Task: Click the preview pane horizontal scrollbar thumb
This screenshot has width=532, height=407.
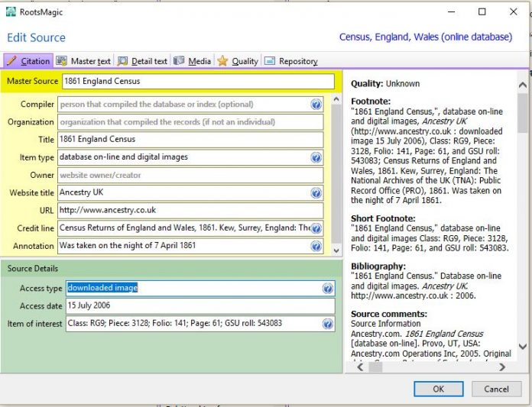Action: click(375, 367)
